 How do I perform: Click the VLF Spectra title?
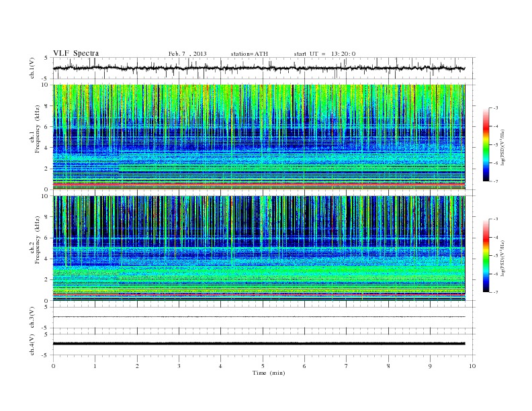tap(76, 53)
